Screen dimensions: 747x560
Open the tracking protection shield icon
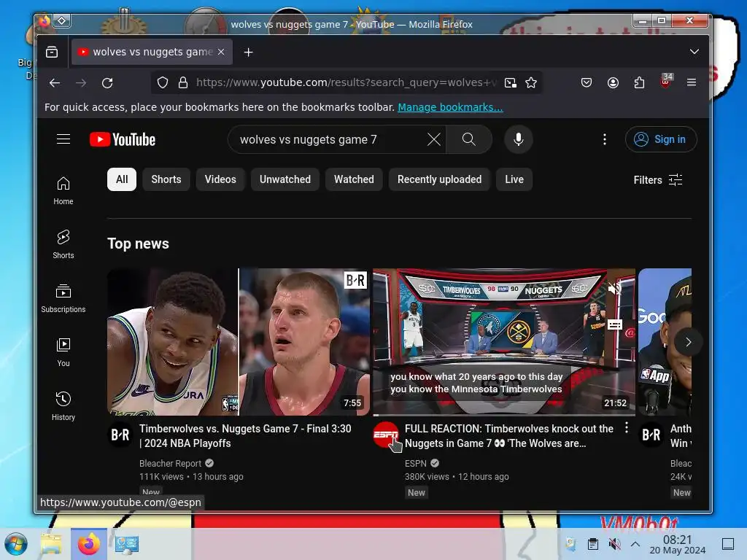(x=163, y=83)
